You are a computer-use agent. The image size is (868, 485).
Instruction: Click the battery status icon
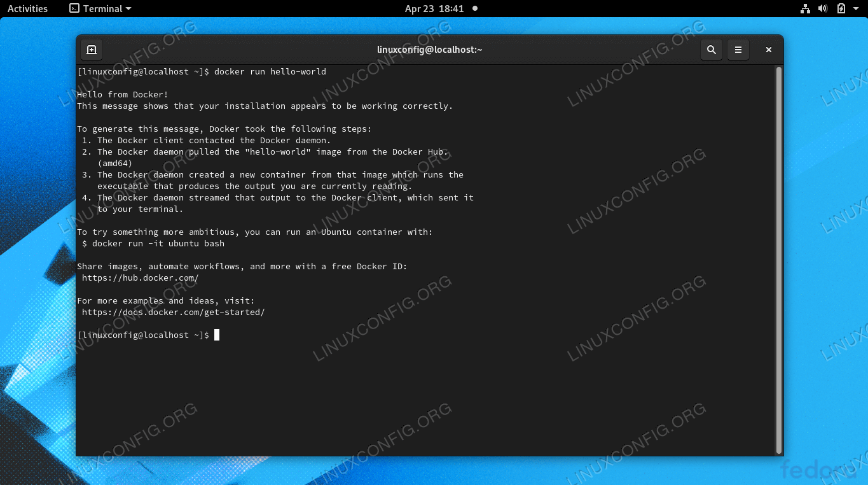pyautogui.click(x=841, y=8)
